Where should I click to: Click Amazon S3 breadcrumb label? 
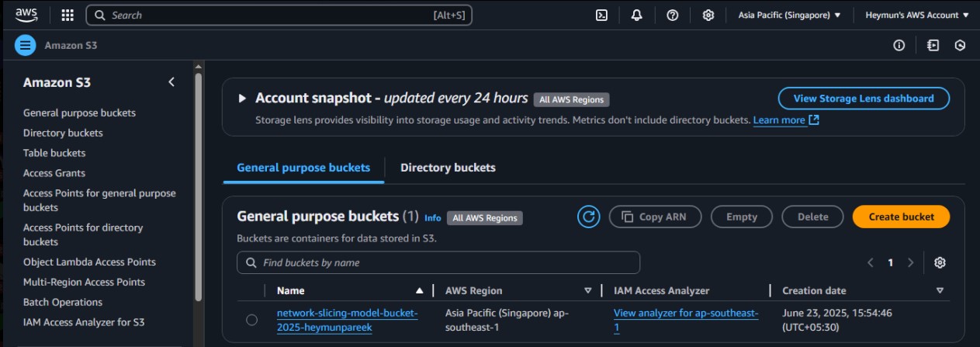coord(71,46)
